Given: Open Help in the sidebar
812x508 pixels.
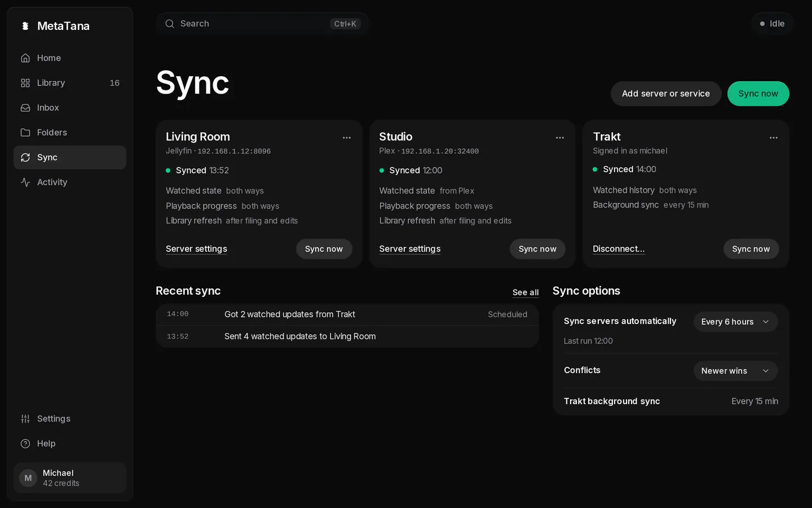Looking at the screenshot, I should [70, 444].
